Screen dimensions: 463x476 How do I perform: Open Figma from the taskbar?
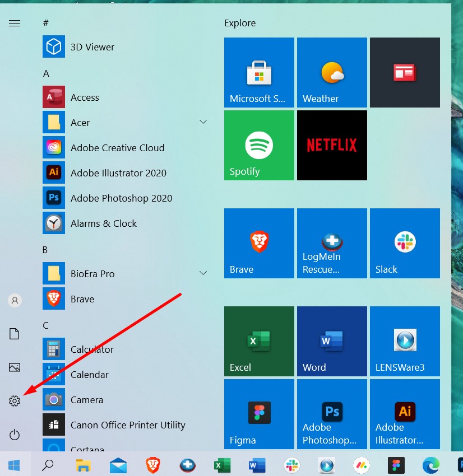click(x=396, y=465)
